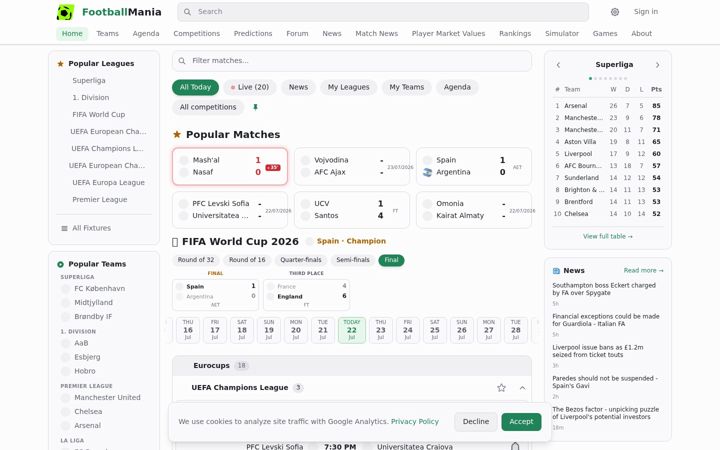
Task: Favorite UEFA Champions League with star icon
Action: click(501, 388)
